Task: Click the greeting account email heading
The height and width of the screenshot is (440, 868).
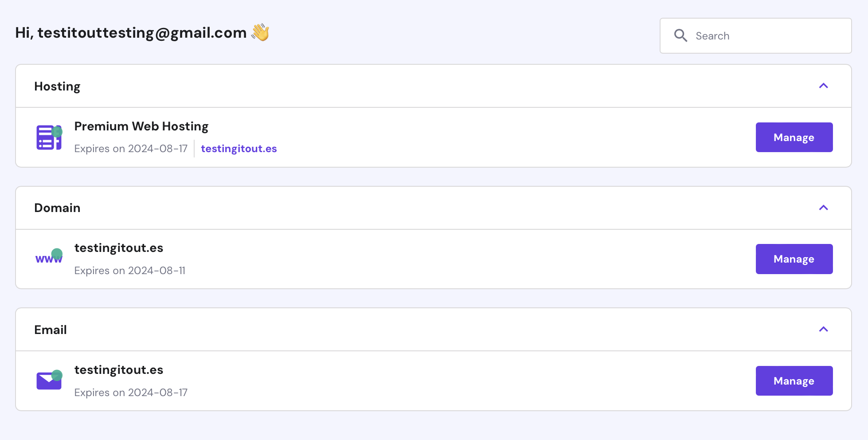Action: [x=131, y=33]
